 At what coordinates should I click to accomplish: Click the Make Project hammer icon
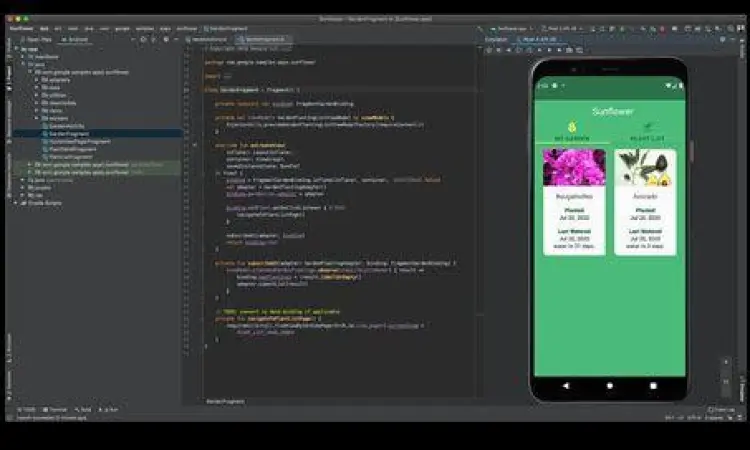click(480, 29)
